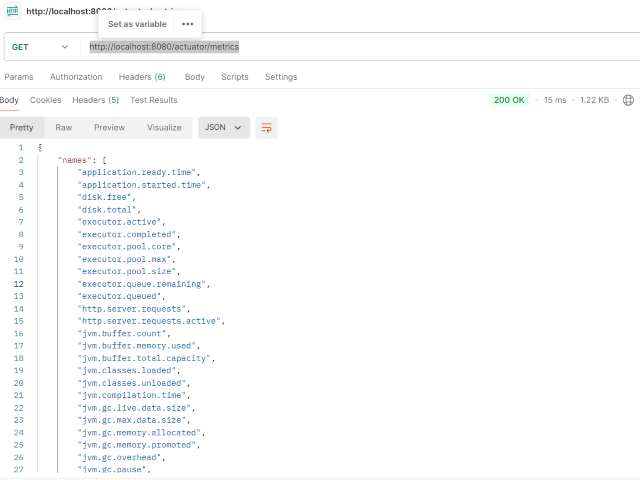Select the Visualize view
640x480 pixels.
[x=164, y=128]
